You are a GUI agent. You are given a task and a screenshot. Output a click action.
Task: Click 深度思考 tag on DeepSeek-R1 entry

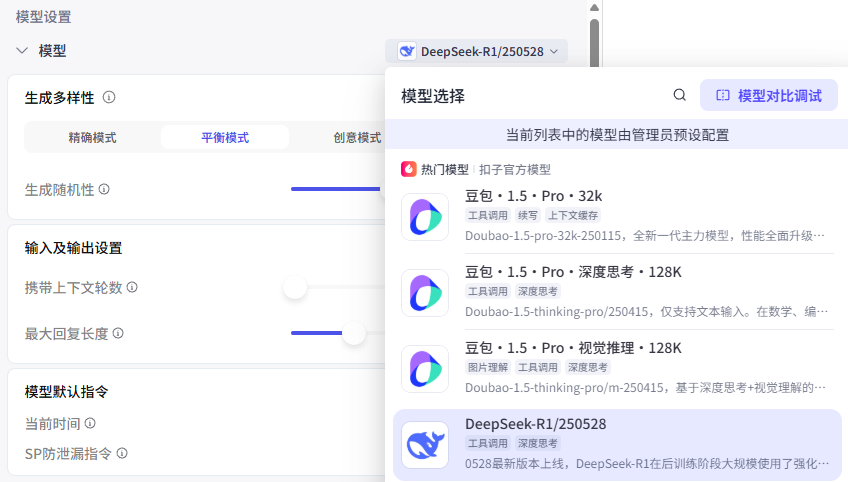(538, 443)
